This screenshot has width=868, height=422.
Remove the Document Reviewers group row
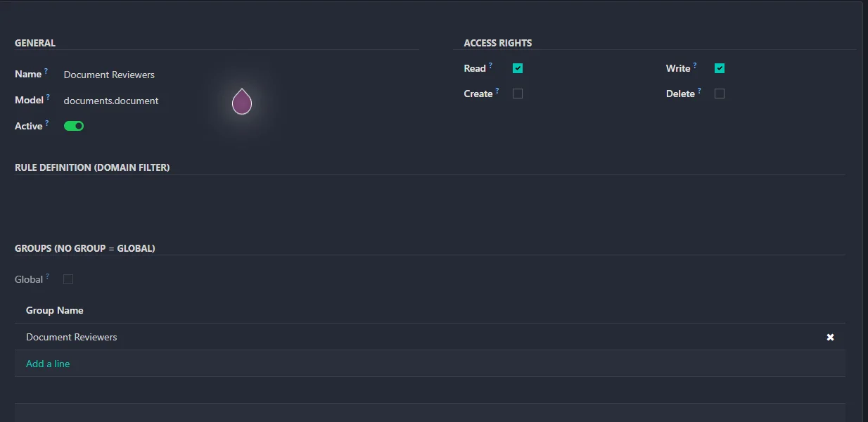click(830, 338)
